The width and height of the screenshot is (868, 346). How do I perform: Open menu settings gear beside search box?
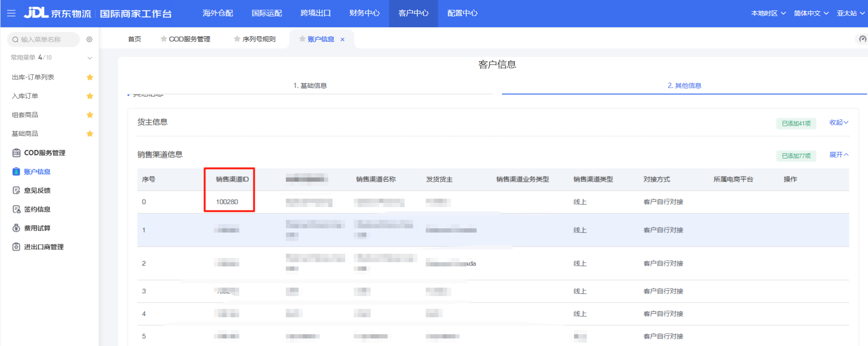click(x=89, y=40)
